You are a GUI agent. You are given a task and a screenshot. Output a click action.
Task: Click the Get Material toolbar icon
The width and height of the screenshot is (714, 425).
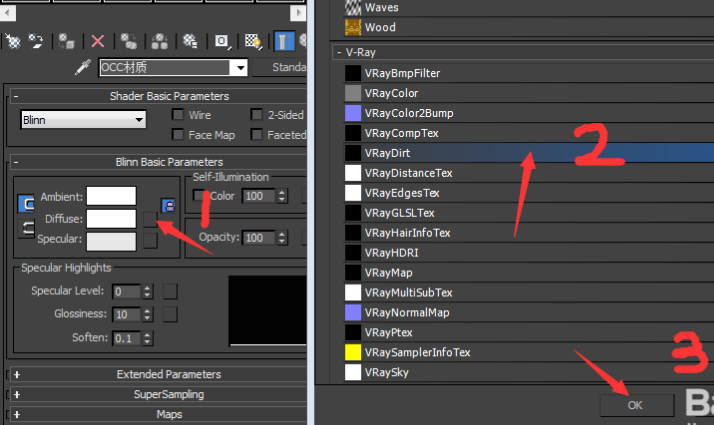[x=13, y=41]
